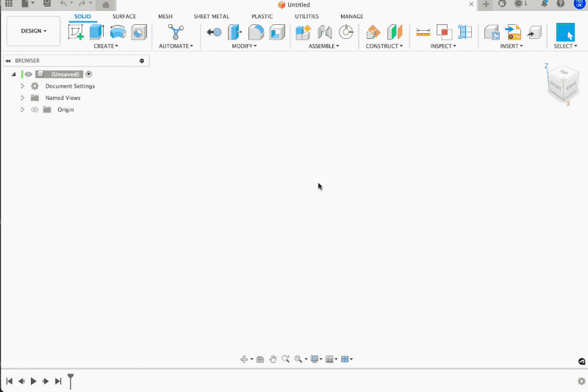Toggle visibility eye of the Unsaved component
The height and width of the screenshot is (392, 588).
point(29,74)
